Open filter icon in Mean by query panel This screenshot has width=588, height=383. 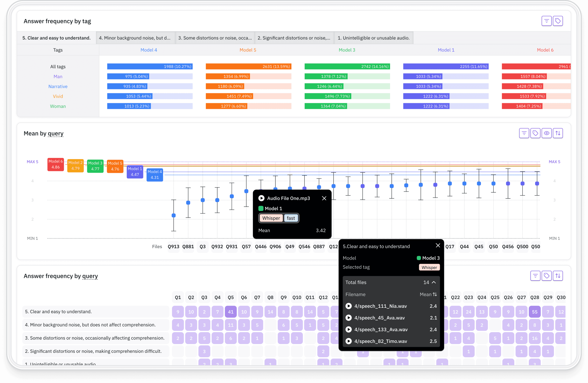[x=524, y=133]
